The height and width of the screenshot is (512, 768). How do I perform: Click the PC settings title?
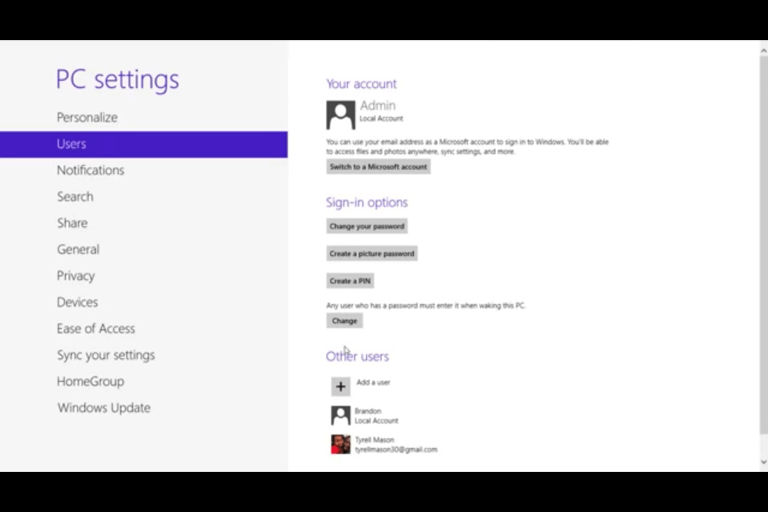(x=118, y=79)
